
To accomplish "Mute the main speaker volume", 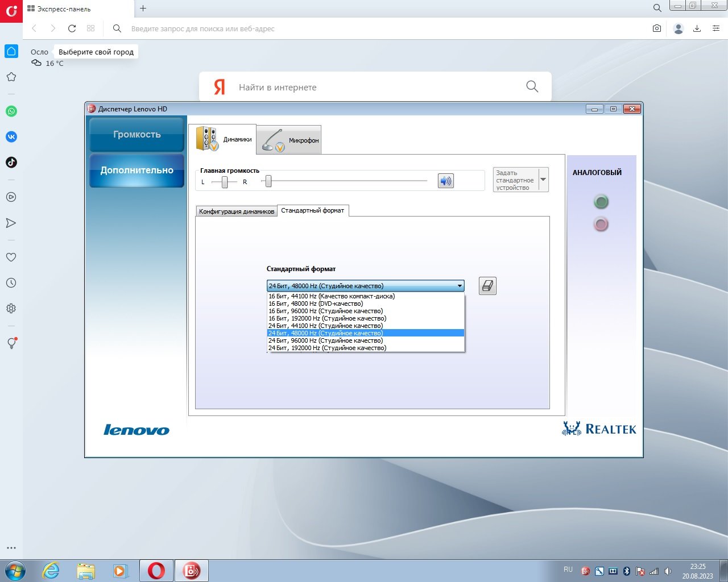I will click(x=446, y=181).
